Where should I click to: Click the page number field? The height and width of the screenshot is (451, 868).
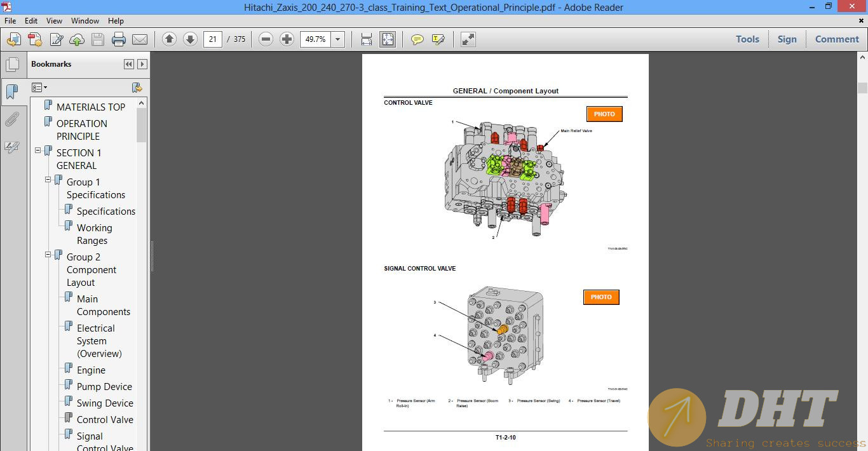click(213, 39)
